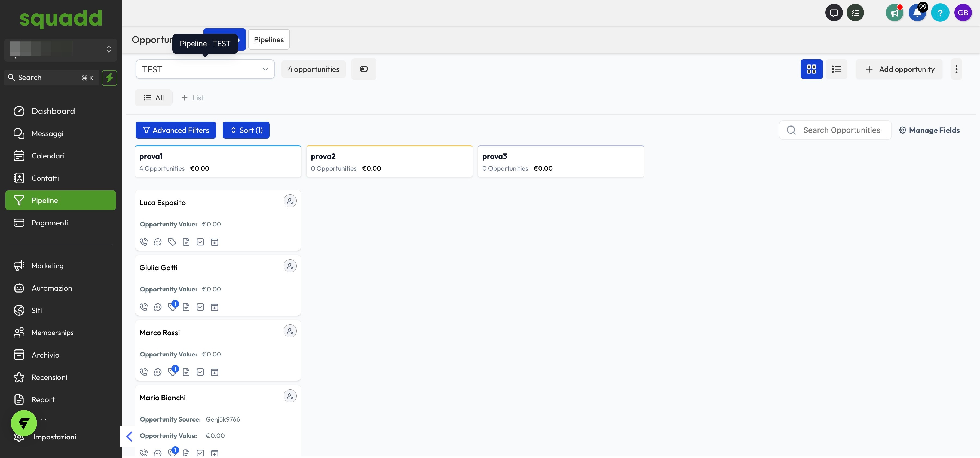Go to Contatti in the sidebar
The image size is (980, 458).
tap(45, 178)
